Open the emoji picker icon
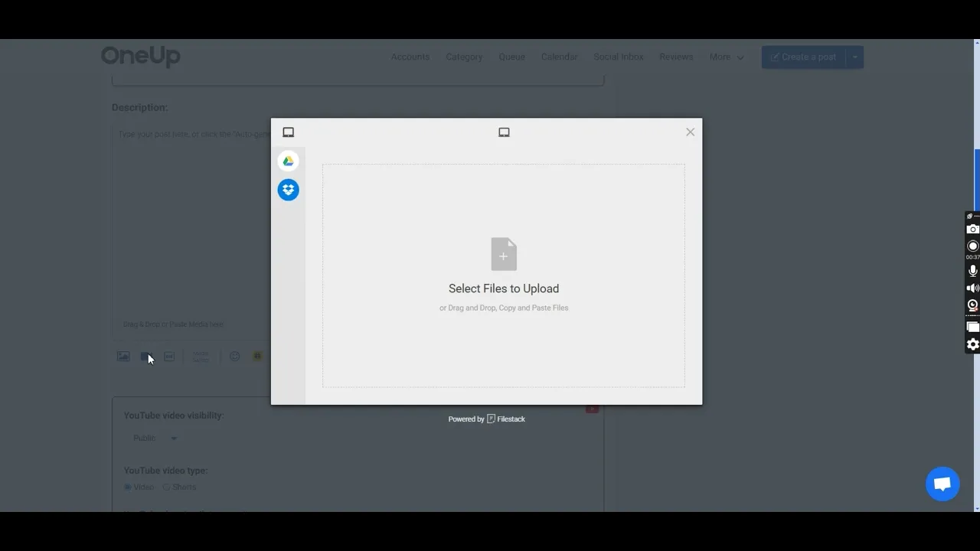 (235, 357)
